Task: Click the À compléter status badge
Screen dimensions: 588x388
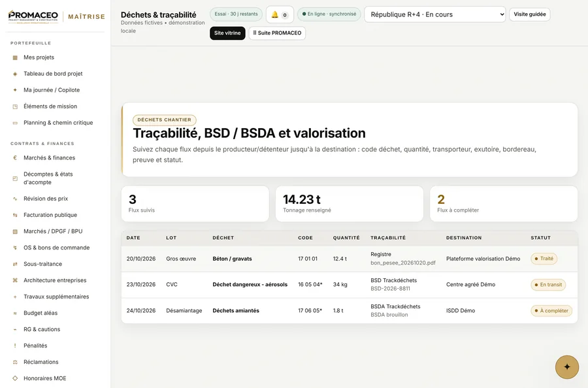Action: (551, 310)
